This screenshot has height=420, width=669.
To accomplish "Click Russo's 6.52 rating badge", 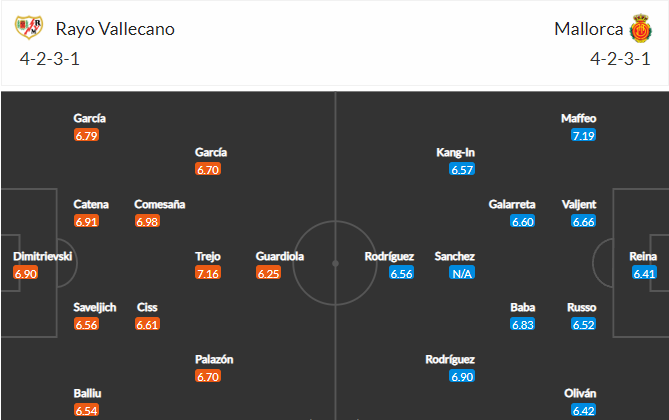I will tap(584, 325).
